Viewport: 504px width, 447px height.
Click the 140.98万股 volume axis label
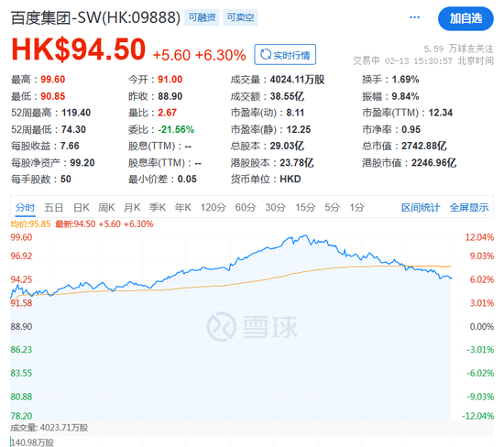32,442
